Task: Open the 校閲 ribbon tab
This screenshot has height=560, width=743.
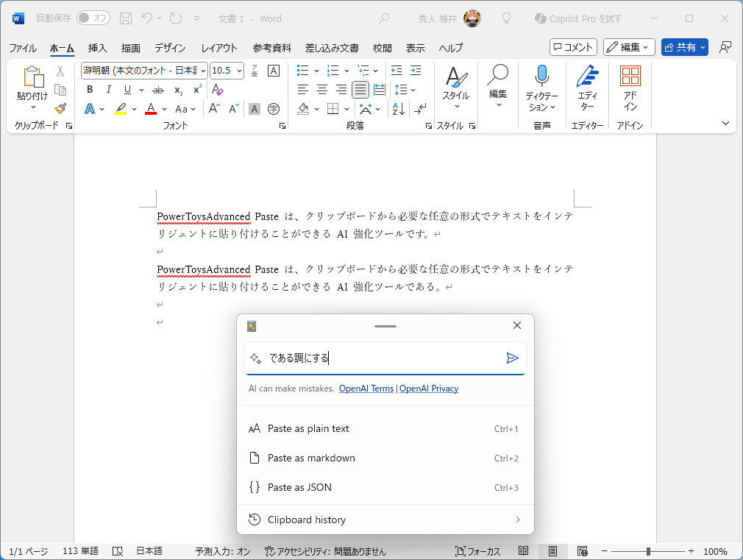Action: coord(381,49)
